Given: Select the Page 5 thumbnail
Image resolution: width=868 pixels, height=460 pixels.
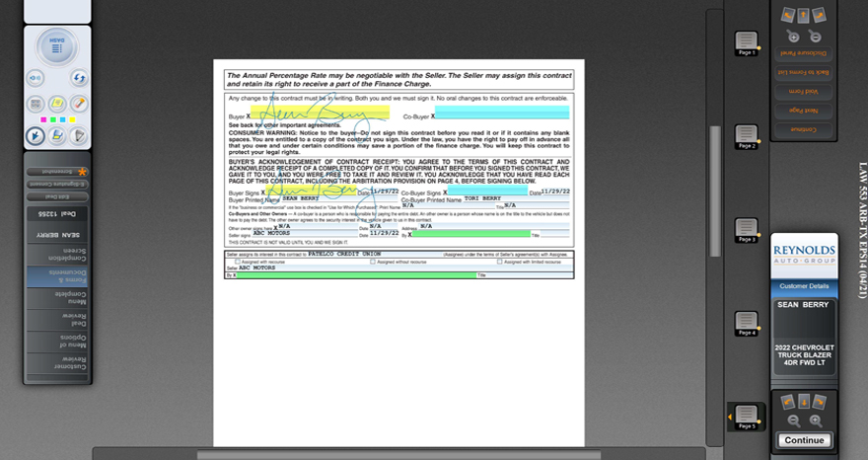Looking at the screenshot, I should click(x=747, y=418).
